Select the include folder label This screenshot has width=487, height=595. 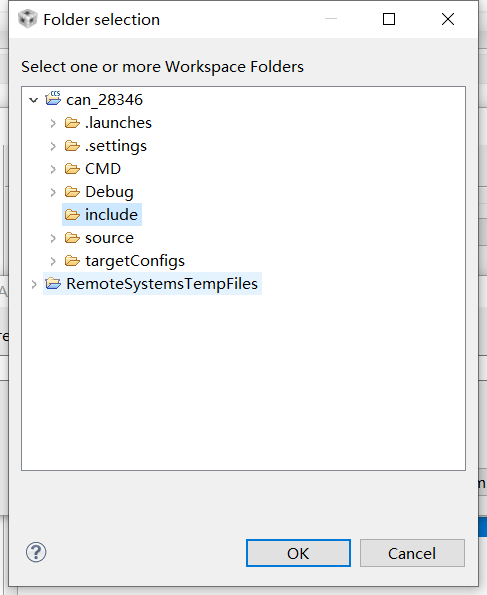point(111,215)
